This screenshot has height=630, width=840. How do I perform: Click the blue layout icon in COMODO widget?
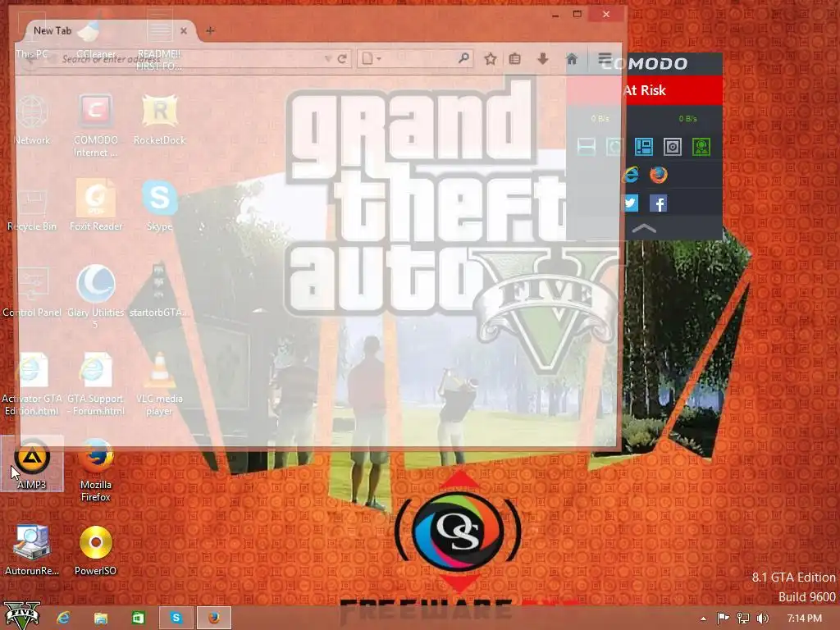tap(643, 146)
